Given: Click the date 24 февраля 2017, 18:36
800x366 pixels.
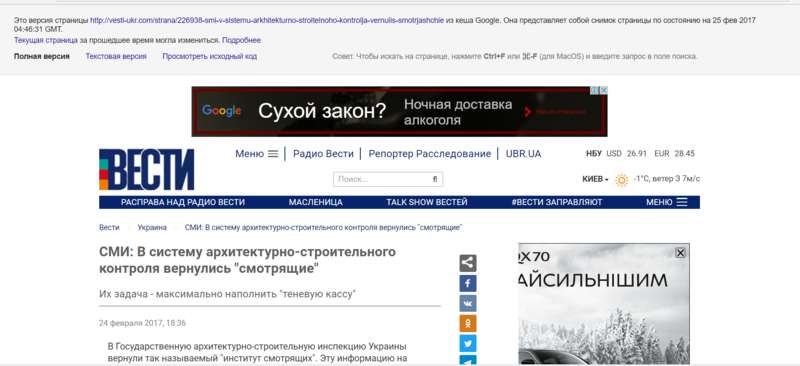Looking at the screenshot, I should (x=142, y=323).
